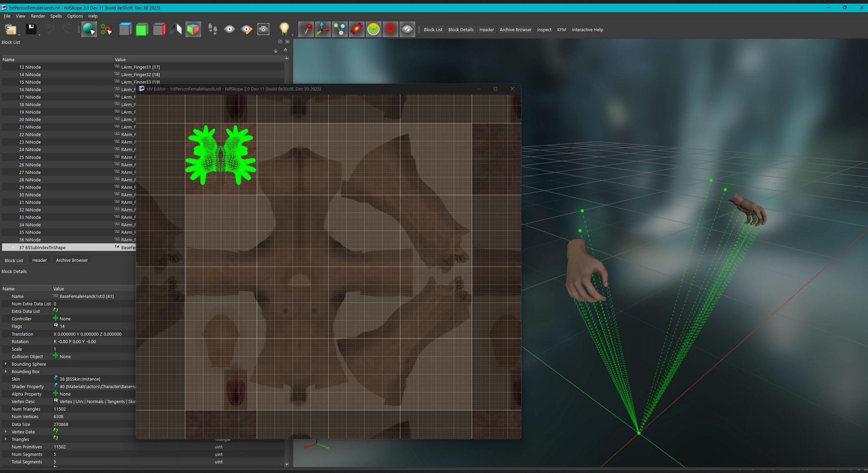Image resolution: width=868 pixels, height=473 pixels.
Task: Switch to the front view green cube
Action: pyautogui.click(x=142, y=29)
